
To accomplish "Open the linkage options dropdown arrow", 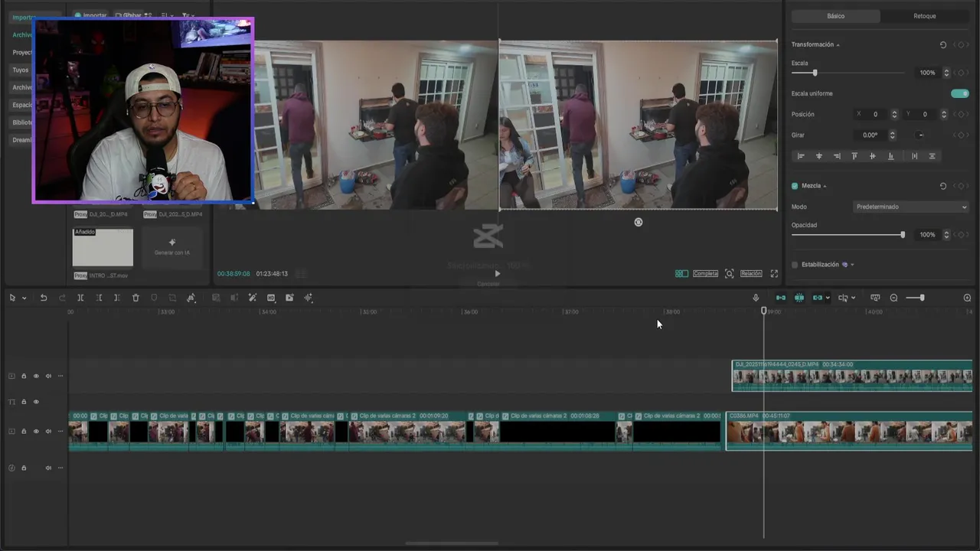I will coord(828,298).
